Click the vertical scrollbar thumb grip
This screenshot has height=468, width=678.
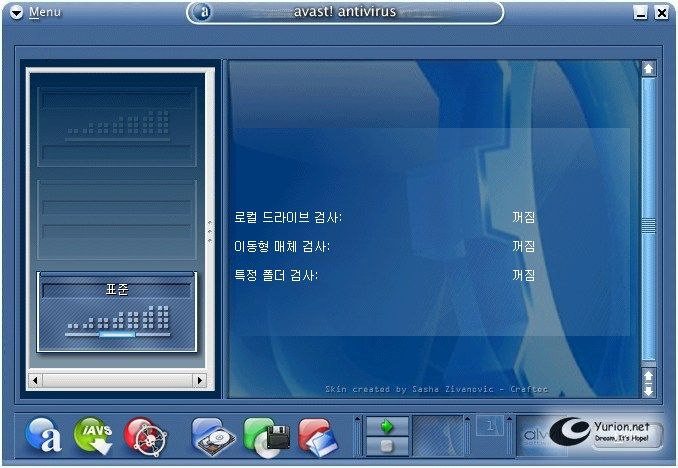[x=648, y=226]
